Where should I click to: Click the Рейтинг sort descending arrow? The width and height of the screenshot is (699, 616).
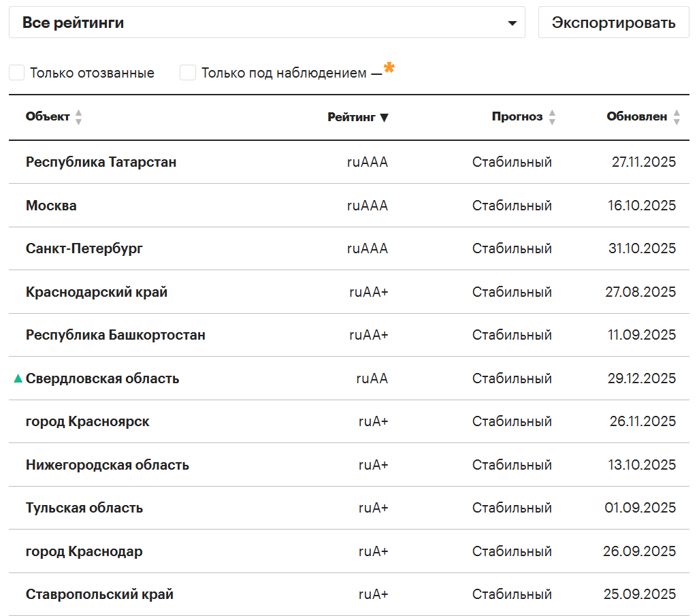(384, 117)
